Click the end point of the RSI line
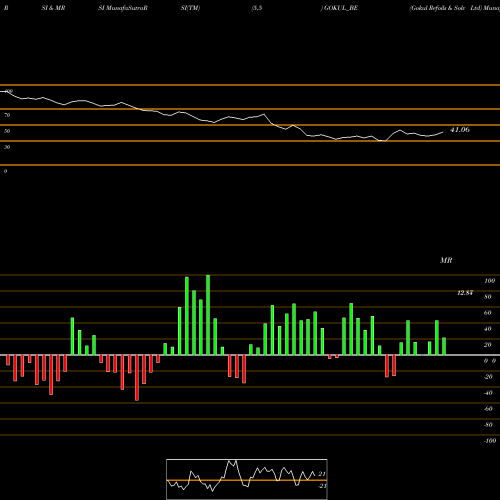 coord(443,132)
